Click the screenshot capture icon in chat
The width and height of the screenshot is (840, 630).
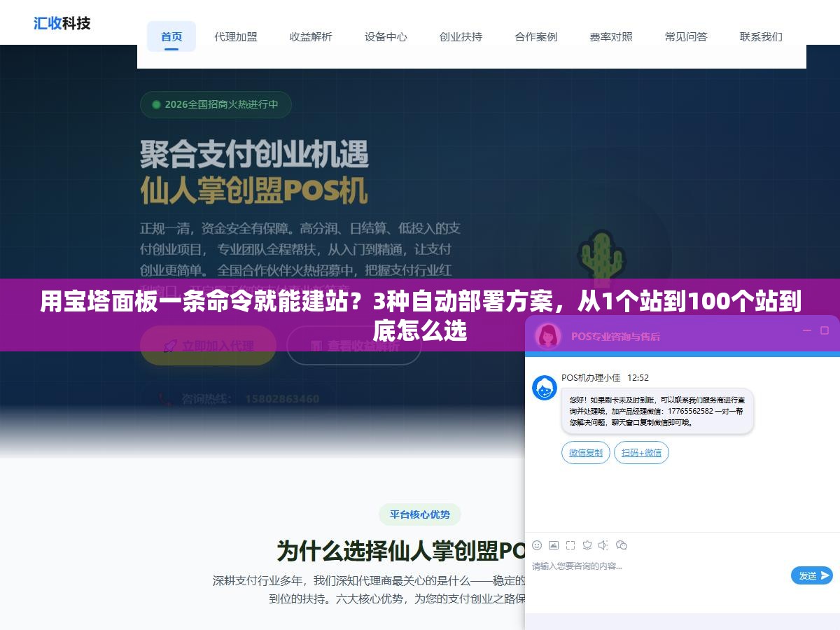click(570, 545)
